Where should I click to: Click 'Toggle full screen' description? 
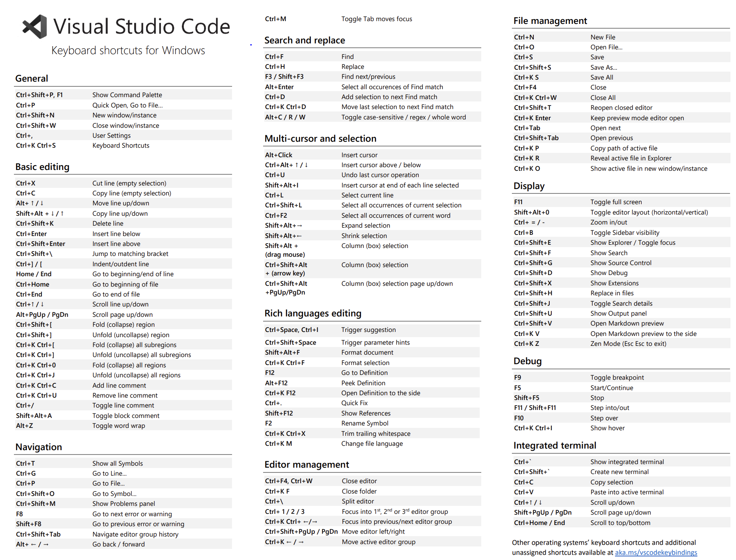(616, 202)
